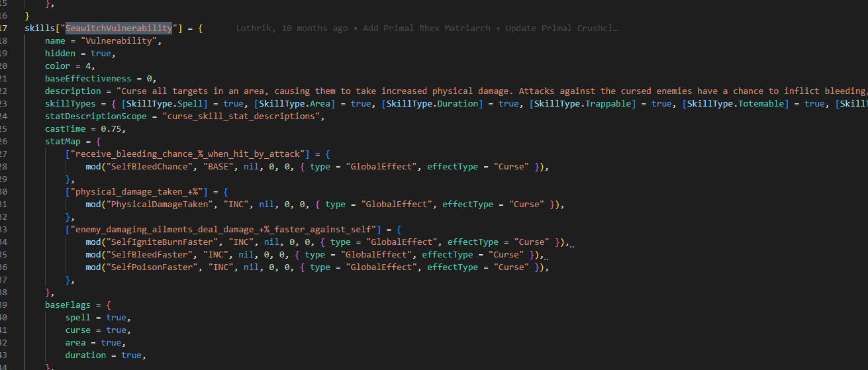Click the skillTypes variable name
The width and height of the screenshot is (868, 370).
point(70,104)
